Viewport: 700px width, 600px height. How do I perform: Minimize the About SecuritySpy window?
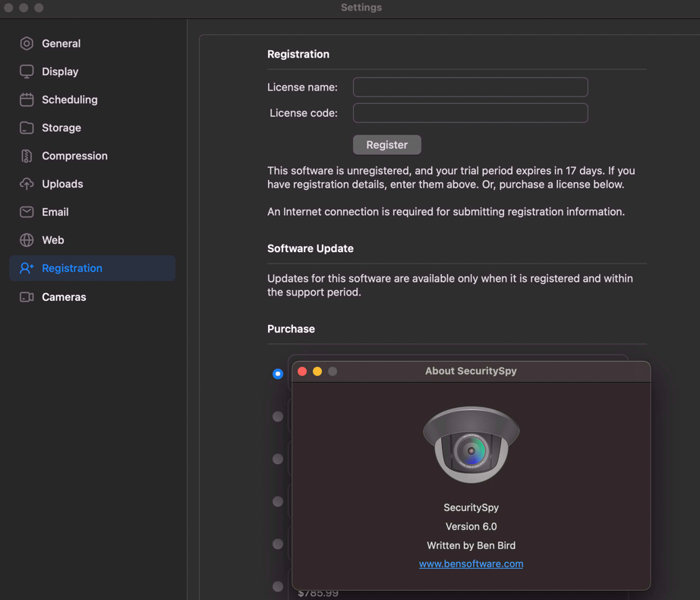(317, 371)
